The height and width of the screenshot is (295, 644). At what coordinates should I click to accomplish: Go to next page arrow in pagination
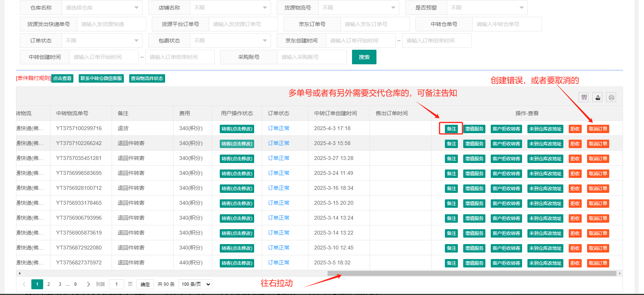point(88,284)
